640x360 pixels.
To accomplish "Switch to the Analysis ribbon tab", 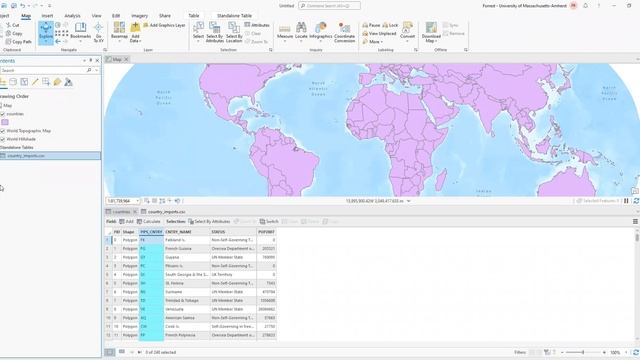I will pos(72,16).
